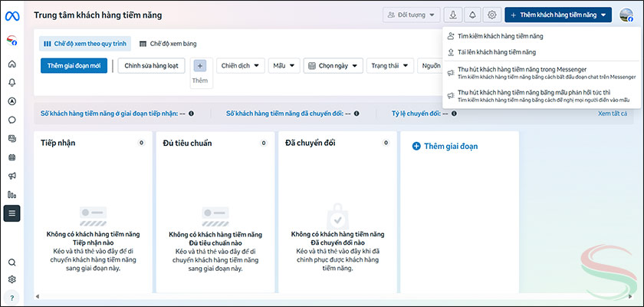Open the 'Đối tượng' dropdown
644x307 pixels.
point(412,15)
